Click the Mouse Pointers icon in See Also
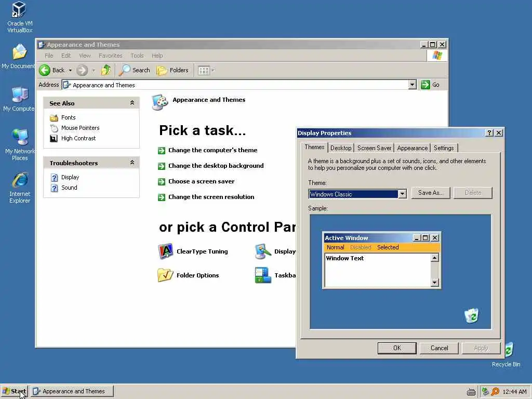This screenshot has height=399, width=532. [x=54, y=128]
